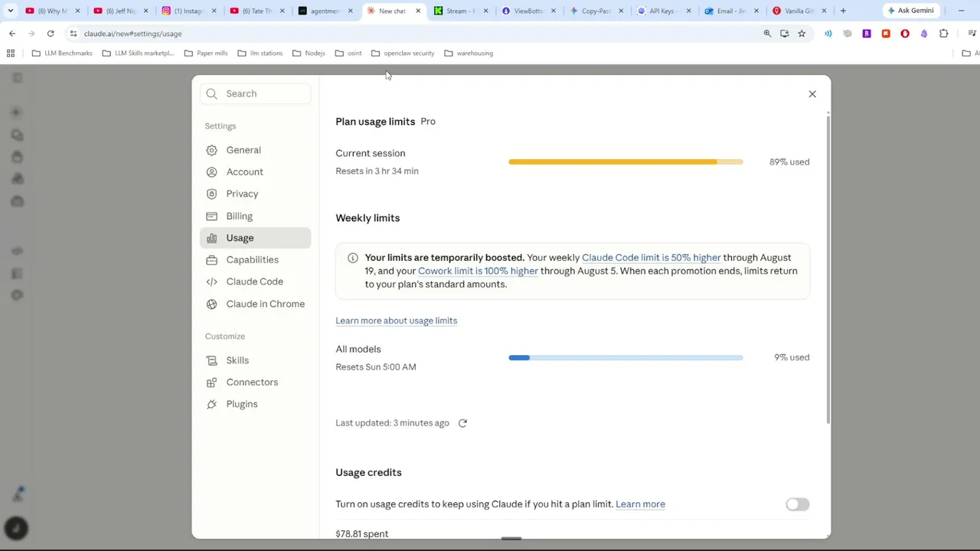Close the settings dialog with X
Viewport: 980px width, 551px height.
pyautogui.click(x=812, y=94)
